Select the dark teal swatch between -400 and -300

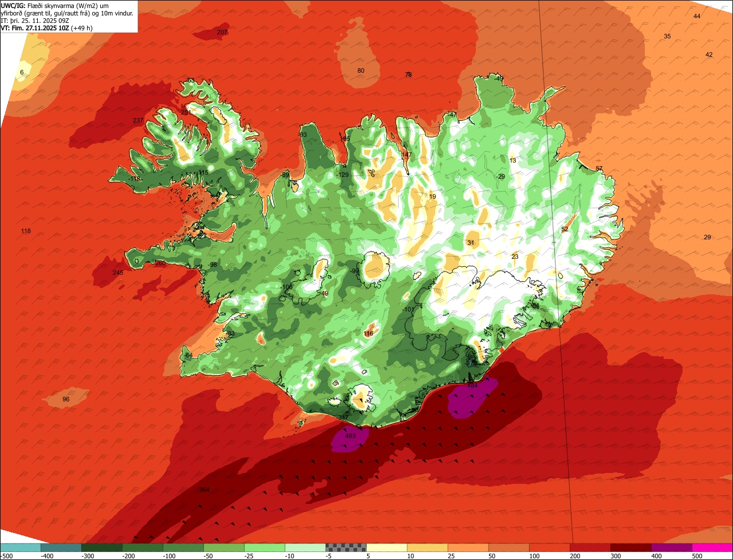tap(62, 547)
